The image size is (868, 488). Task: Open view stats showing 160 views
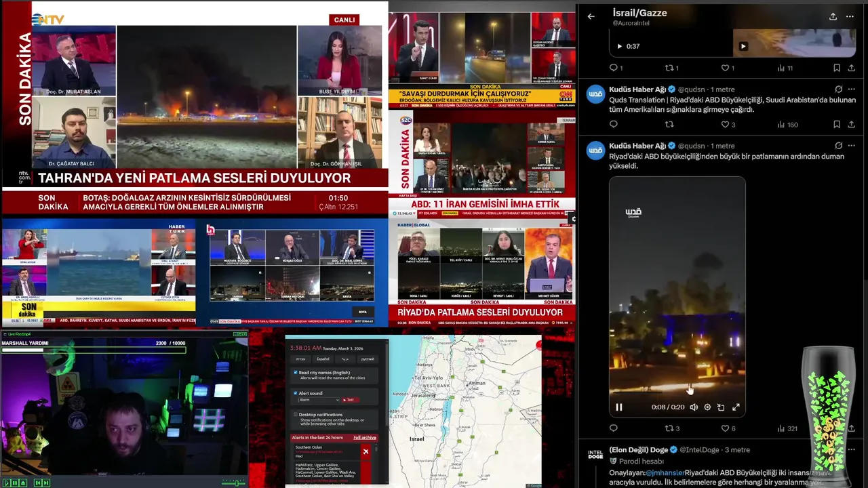(x=787, y=124)
